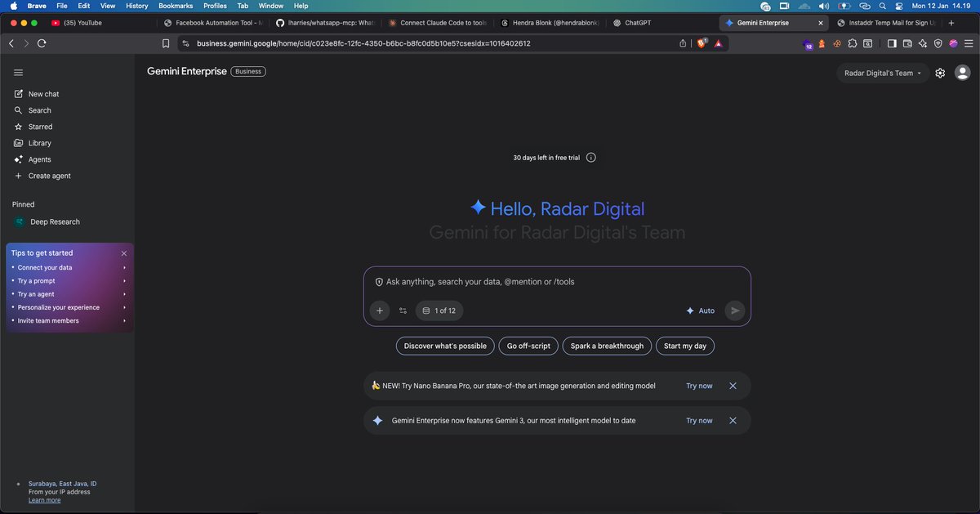Viewport: 980px width, 514px height.
Task: Expand Invite team members tip
Action: point(69,320)
